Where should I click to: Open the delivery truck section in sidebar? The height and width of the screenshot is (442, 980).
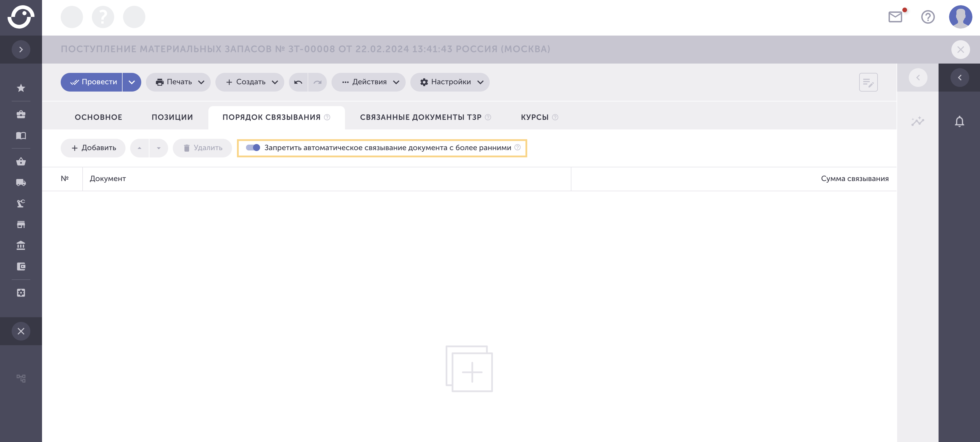click(x=21, y=183)
